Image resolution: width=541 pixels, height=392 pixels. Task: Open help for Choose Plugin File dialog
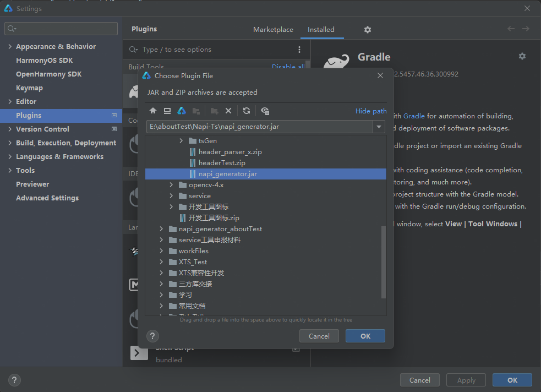click(x=153, y=336)
